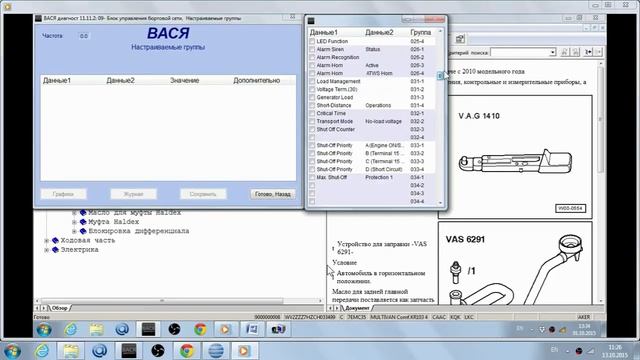The height and width of the screenshot is (360, 640).
Task: Select 'Муфта Haldex' in the tree
Action: pos(113,222)
